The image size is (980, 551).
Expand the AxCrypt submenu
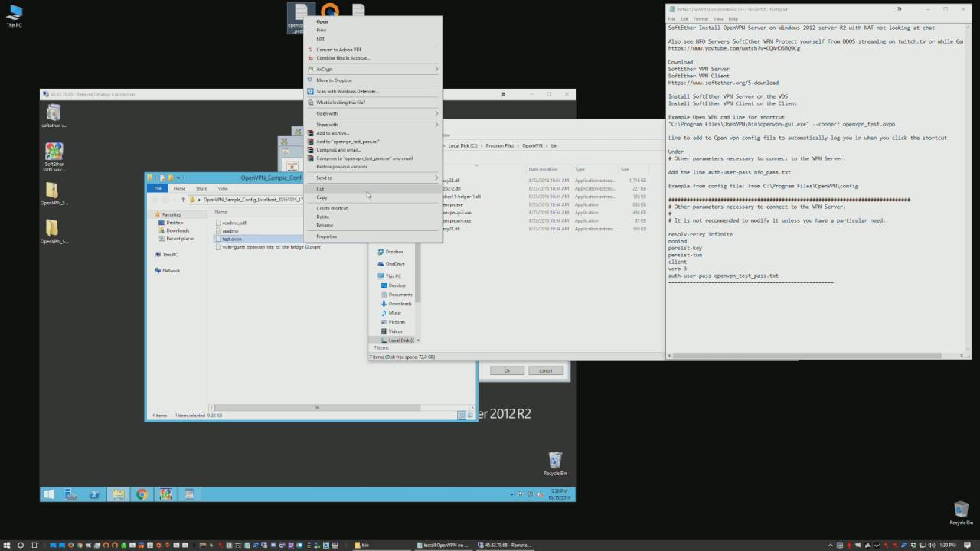click(373, 69)
